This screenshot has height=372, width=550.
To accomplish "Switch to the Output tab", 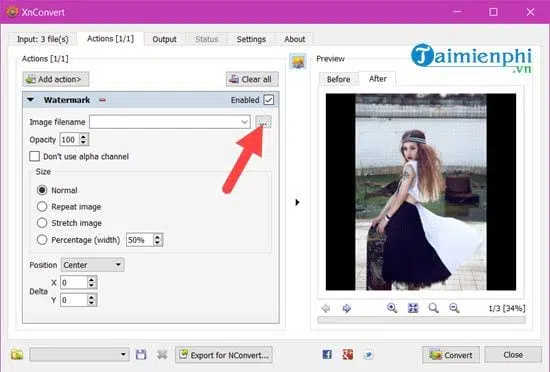I will [x=164, y=39].
